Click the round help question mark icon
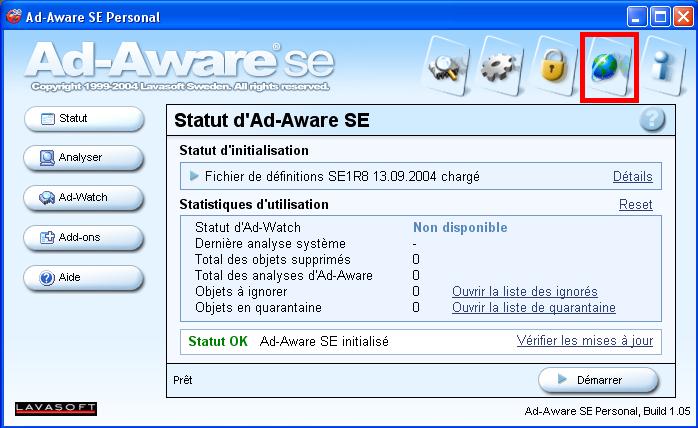698x428 pixels. click(652, 120)
